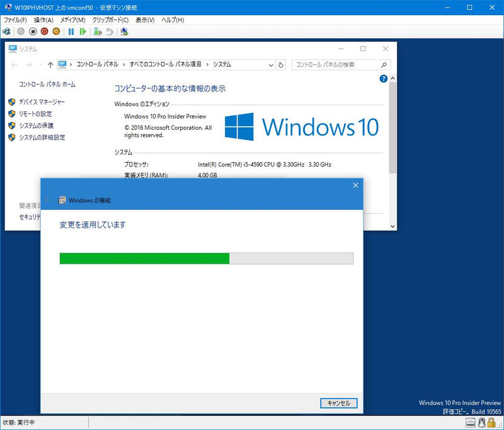
Task: Click the keyboard icon in status bar
Action: coord(471,422)
